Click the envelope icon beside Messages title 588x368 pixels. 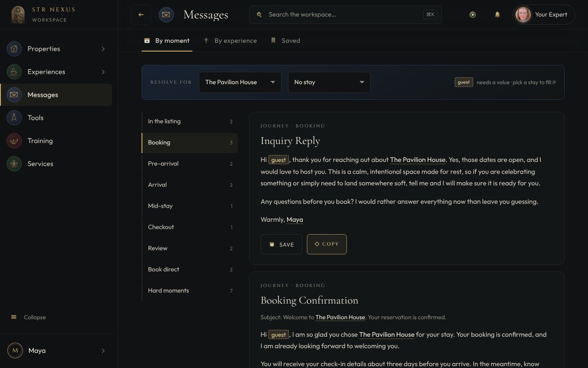[x=166, y=15]
